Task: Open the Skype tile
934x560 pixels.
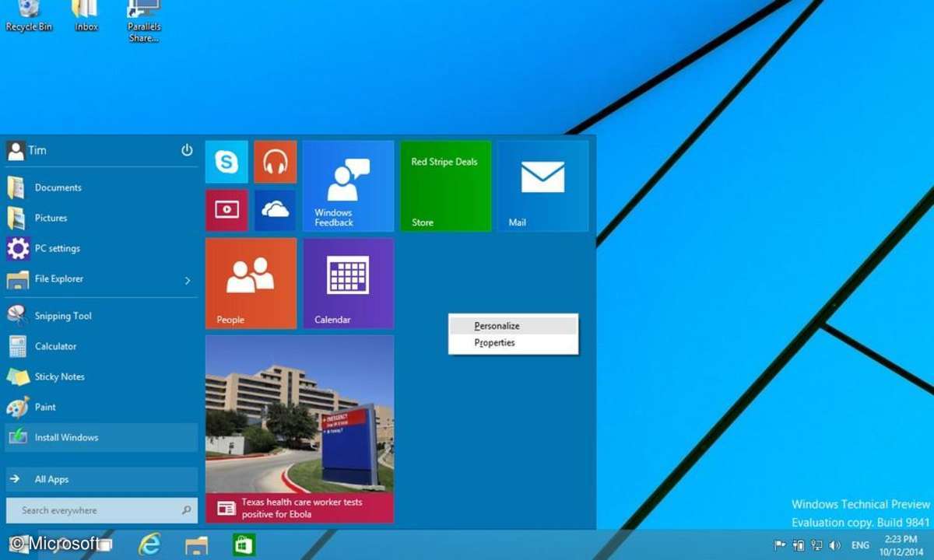Action: (226, 162)
